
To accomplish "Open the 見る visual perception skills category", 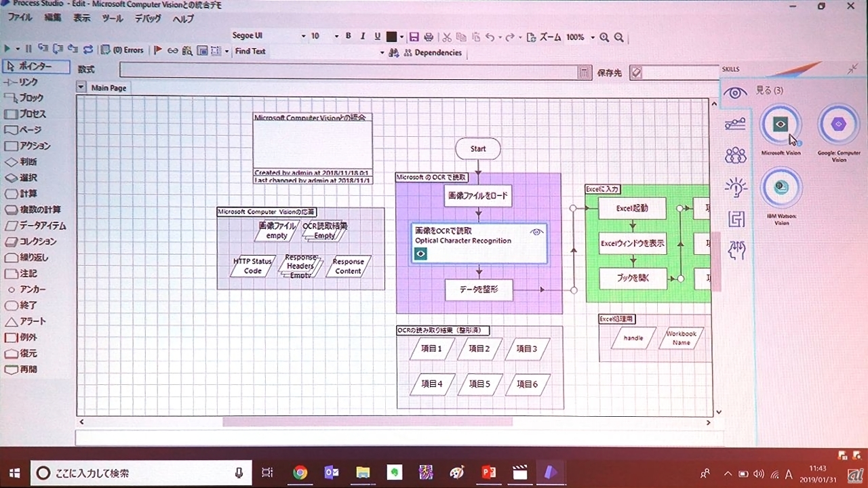I will pyautogui.click(x=735, y=92).
